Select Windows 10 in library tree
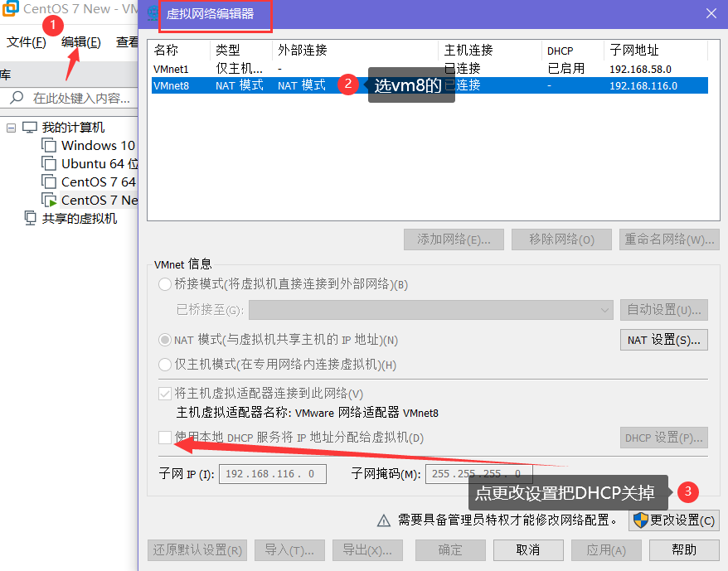This screenshot has width=728, height=571. click(x=98, y=145)
